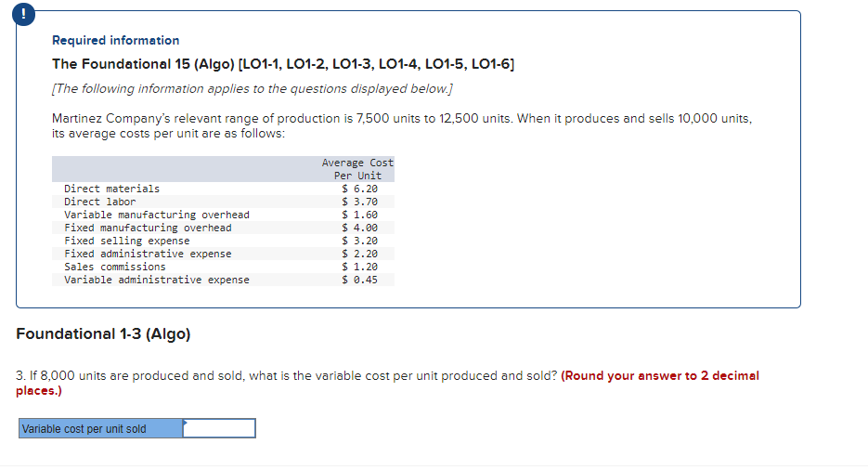Select the 'Required information' heading

(116, 41)
